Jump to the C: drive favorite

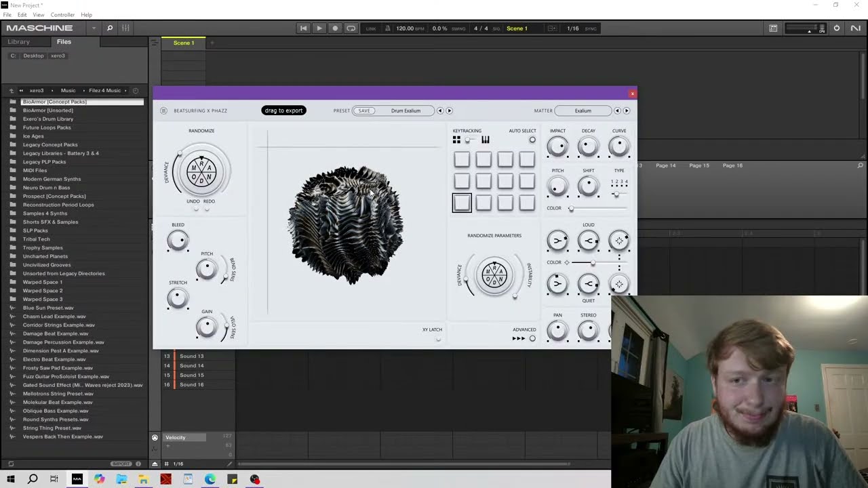[x=13, y=56]
